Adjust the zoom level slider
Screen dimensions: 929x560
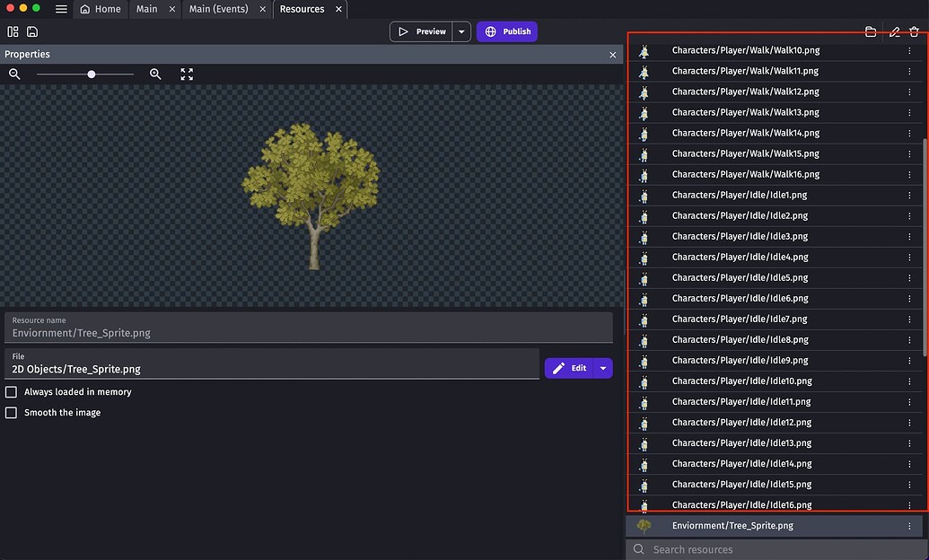[x=91, y=74]
